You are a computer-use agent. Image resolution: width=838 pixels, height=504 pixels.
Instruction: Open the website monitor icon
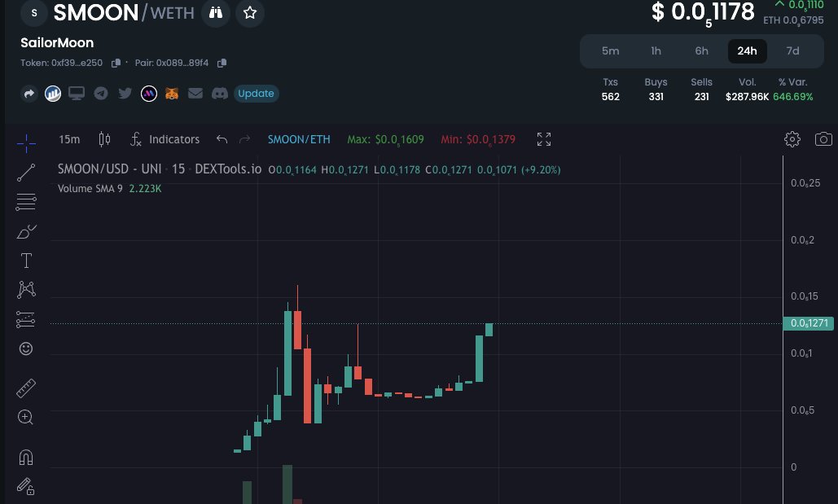[x=77, y=94]
